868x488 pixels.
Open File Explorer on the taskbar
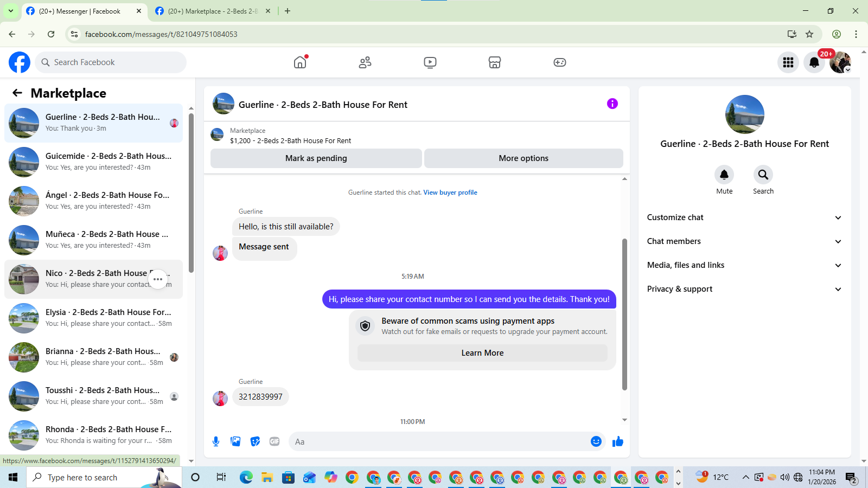tap(267, 477)
